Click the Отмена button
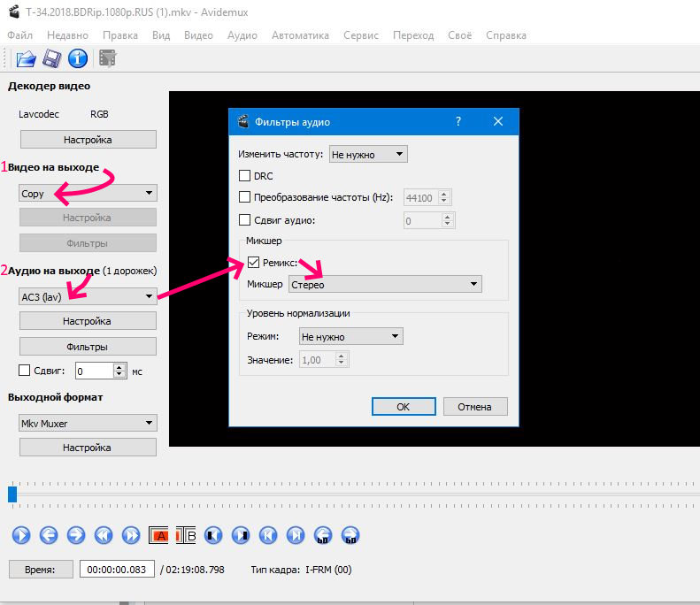 click(475, 407)
